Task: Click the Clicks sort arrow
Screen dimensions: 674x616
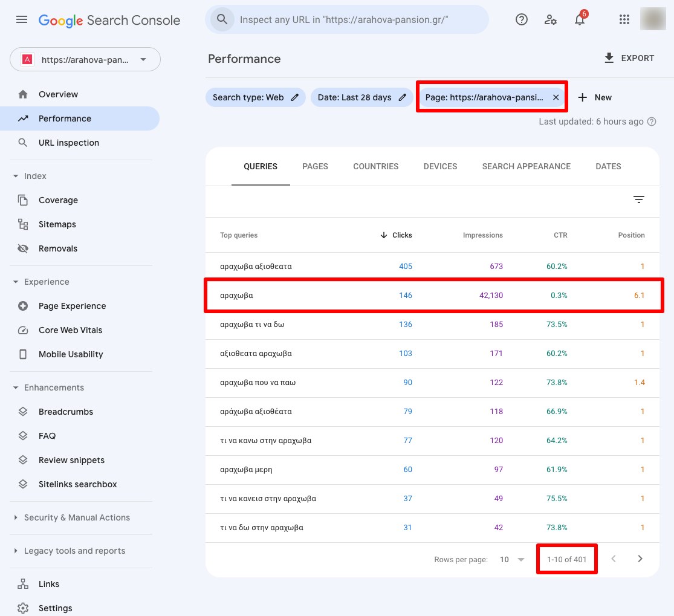Action: coord(383,235)
